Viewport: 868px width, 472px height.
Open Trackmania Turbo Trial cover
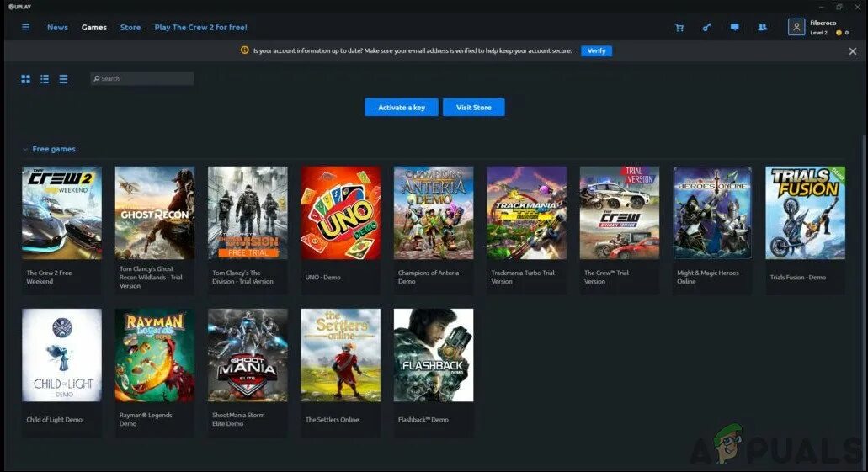click(x=527, y=213)
